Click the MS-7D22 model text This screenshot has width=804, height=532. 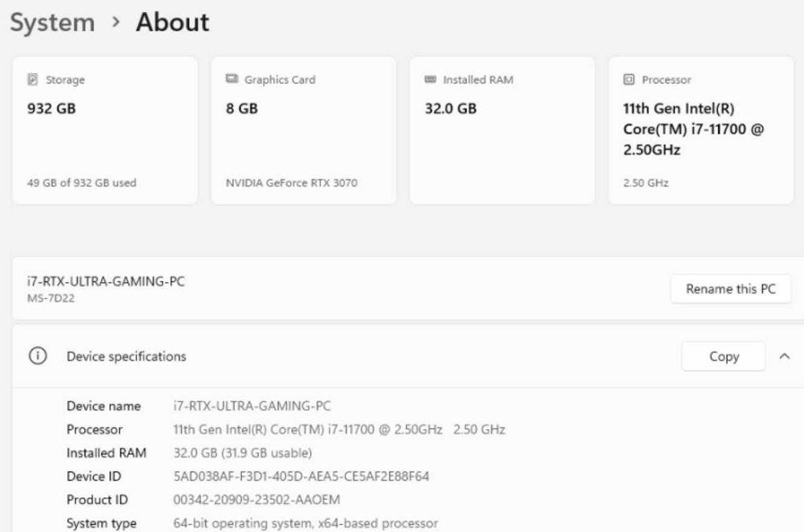(x=51, y=298)
